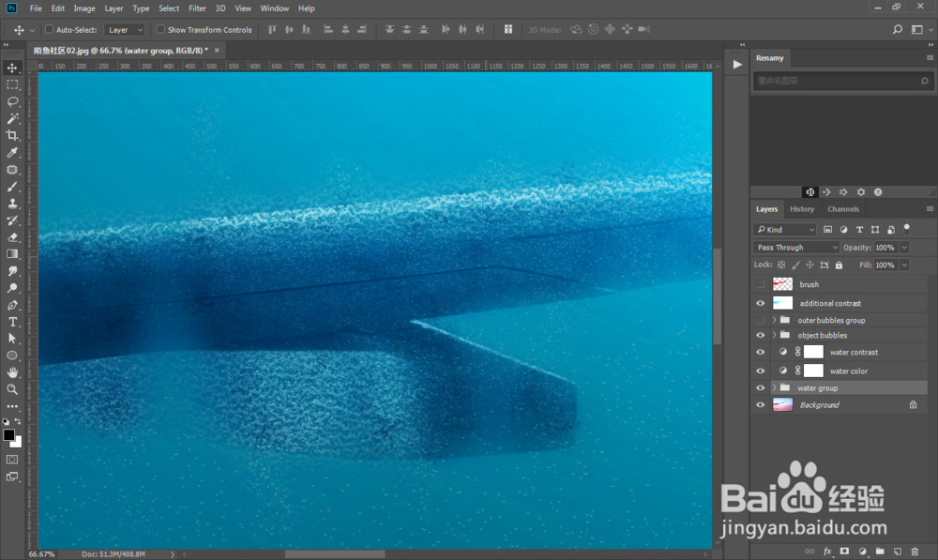Click the play actions panel icon

pos(737,65)
